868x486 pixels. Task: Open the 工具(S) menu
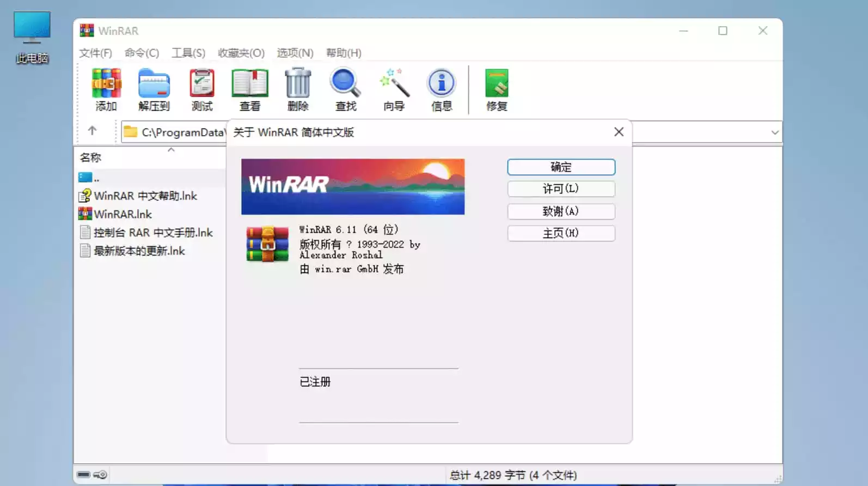[188, 53]
